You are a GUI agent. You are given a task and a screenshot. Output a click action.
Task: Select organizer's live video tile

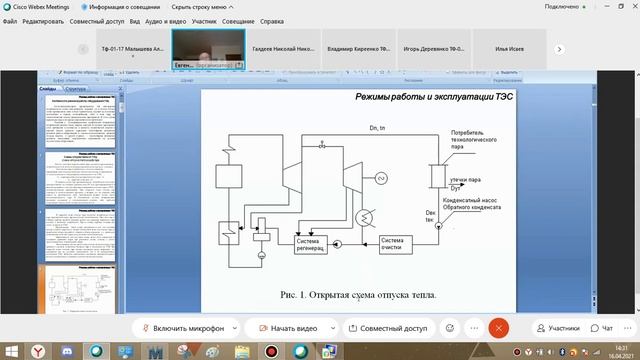coord(209,49)
